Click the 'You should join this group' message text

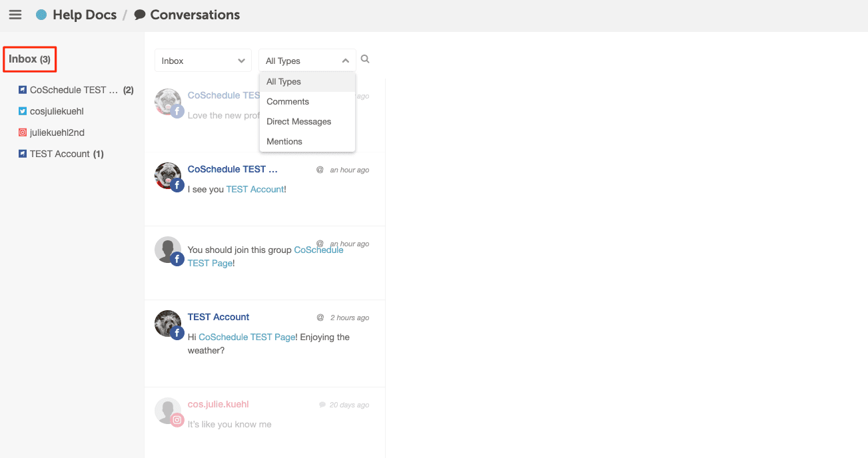click(x=240, y=250)
